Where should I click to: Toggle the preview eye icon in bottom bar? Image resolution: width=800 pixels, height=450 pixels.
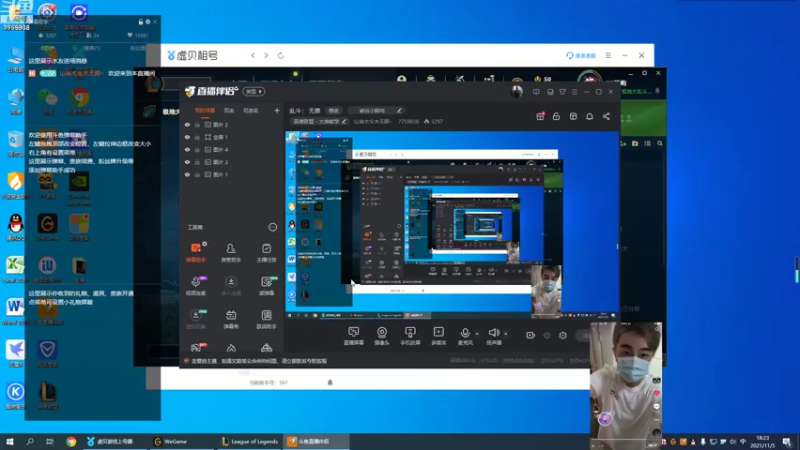click(547, 335)
